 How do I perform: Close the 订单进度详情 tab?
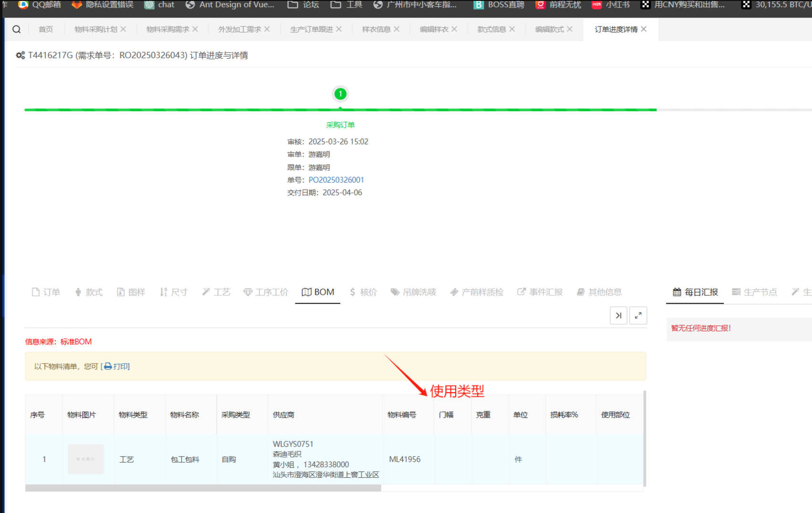(x=644, y=29)
